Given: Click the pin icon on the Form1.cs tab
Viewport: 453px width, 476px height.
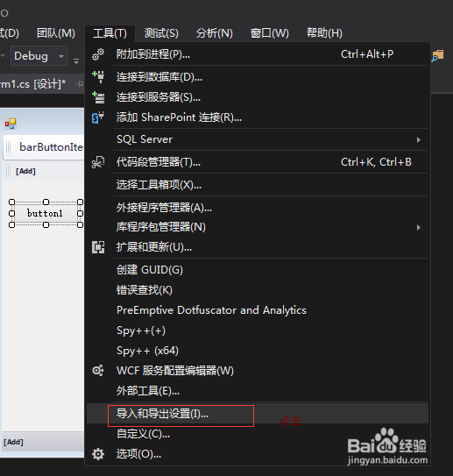Looking at the screenshot, I should (x=80, y=83).
